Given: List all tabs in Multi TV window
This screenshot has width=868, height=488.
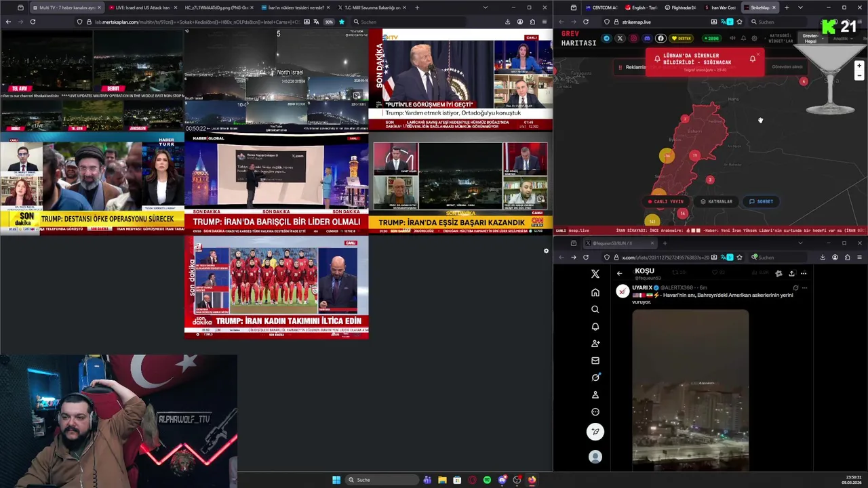Looking at the screenshot, I should pos(485,7).
